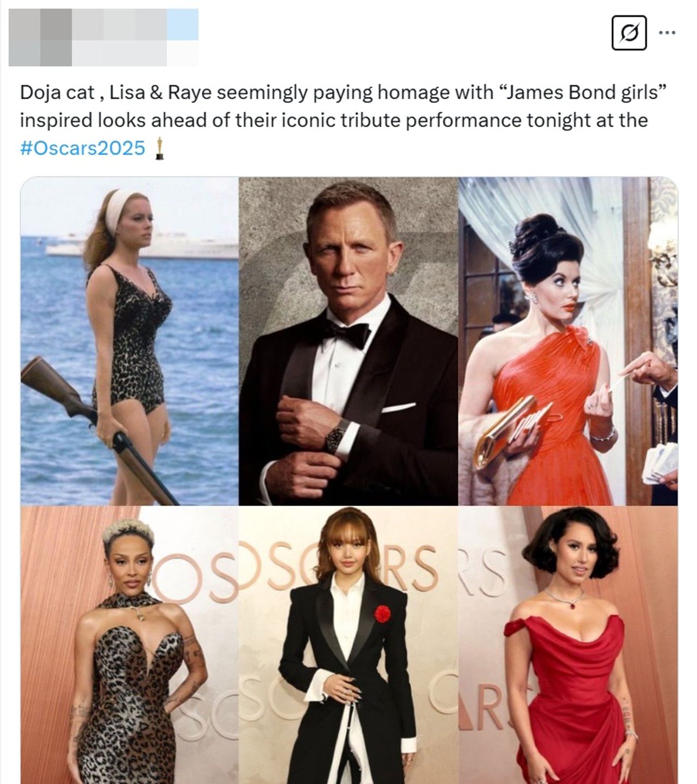Open the red off-shoulder dress photo
The height and width of the screenshot is (784, 697).
568,645
